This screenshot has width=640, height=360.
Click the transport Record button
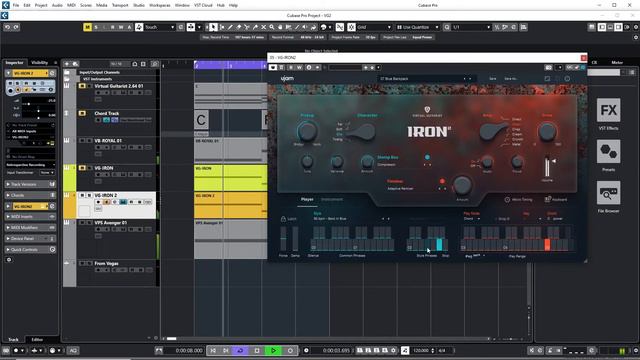click(290, 350)
